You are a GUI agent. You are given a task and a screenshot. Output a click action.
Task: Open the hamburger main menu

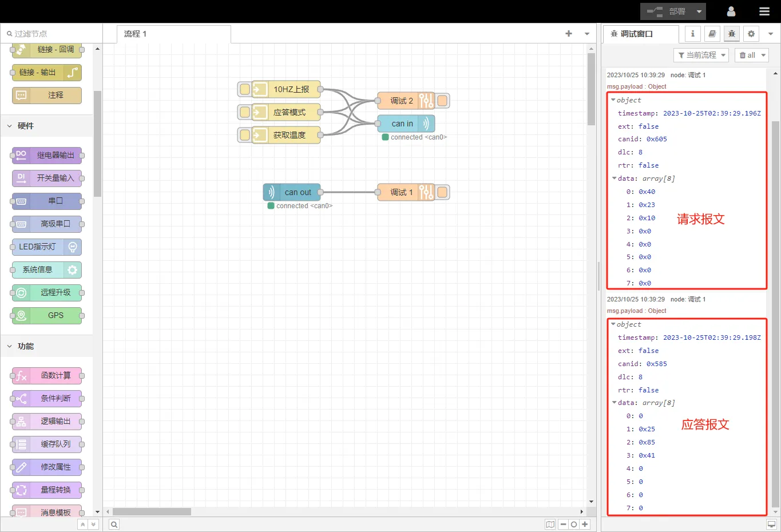click(x=764, y=11)
